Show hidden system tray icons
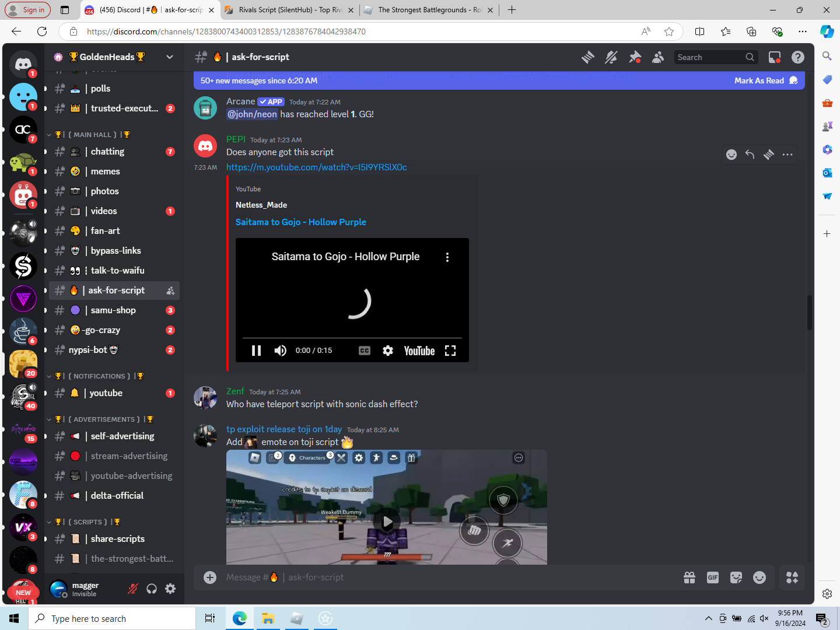This screenshot has height=630, width=840. (708, 618)
